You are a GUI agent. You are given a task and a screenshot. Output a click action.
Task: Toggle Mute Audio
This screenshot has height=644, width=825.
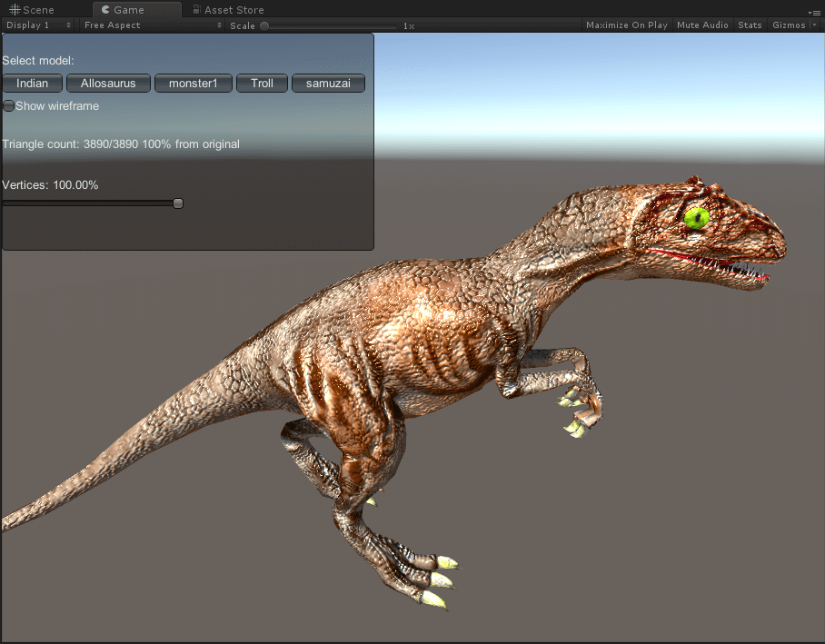point(702,25)
